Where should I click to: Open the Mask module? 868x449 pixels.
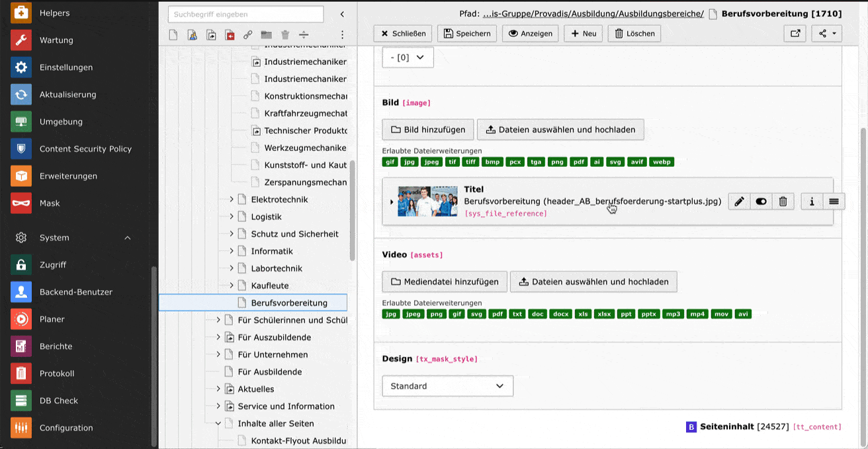[x=50, y=203]
